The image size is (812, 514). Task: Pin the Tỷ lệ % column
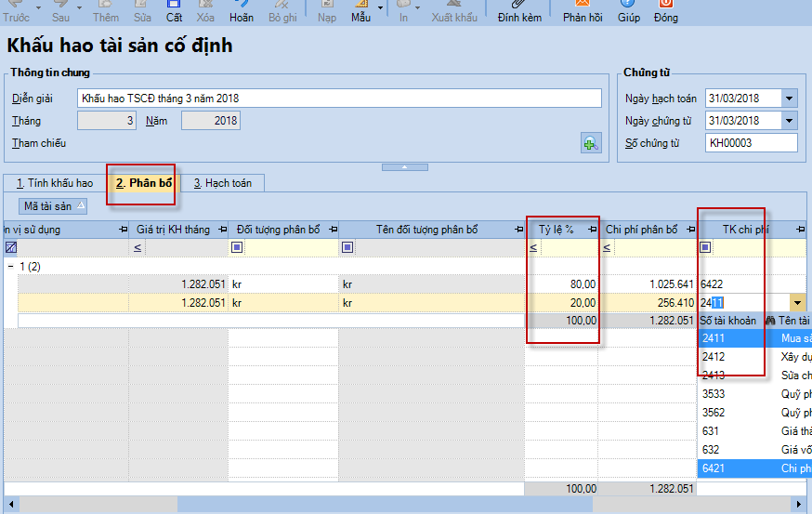[593, 230]
